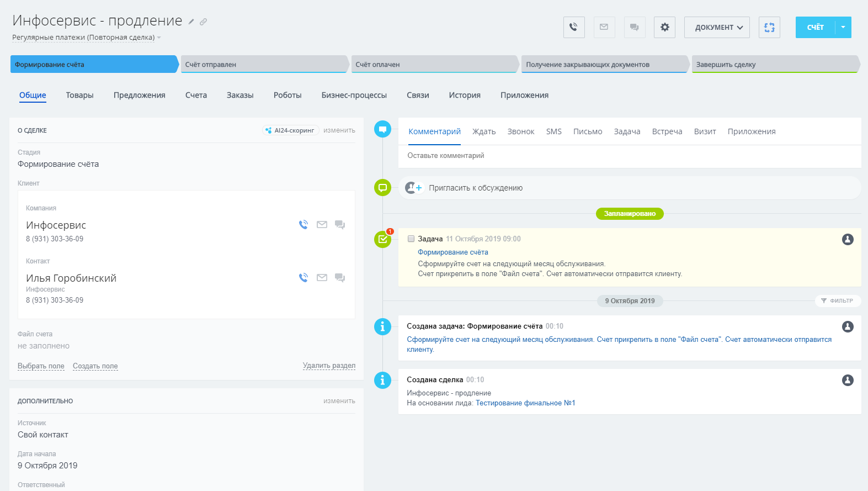Open lead link Тестирование финальное №1

click(x=525, y=403)
